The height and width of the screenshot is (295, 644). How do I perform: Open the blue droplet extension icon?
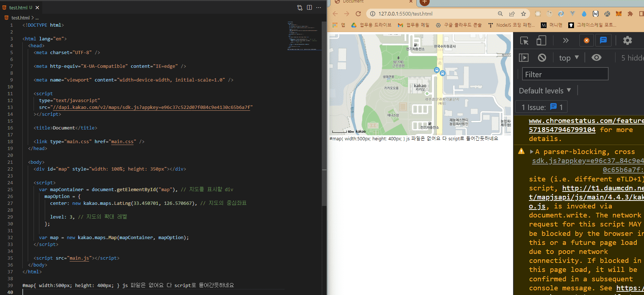(584, 14)
